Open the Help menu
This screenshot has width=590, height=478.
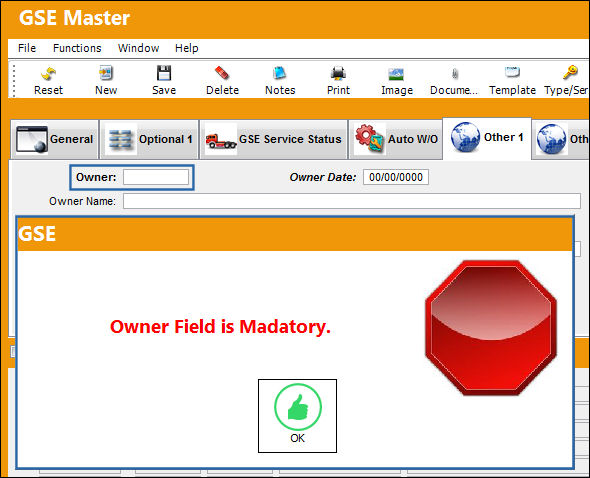pos(187,48)
